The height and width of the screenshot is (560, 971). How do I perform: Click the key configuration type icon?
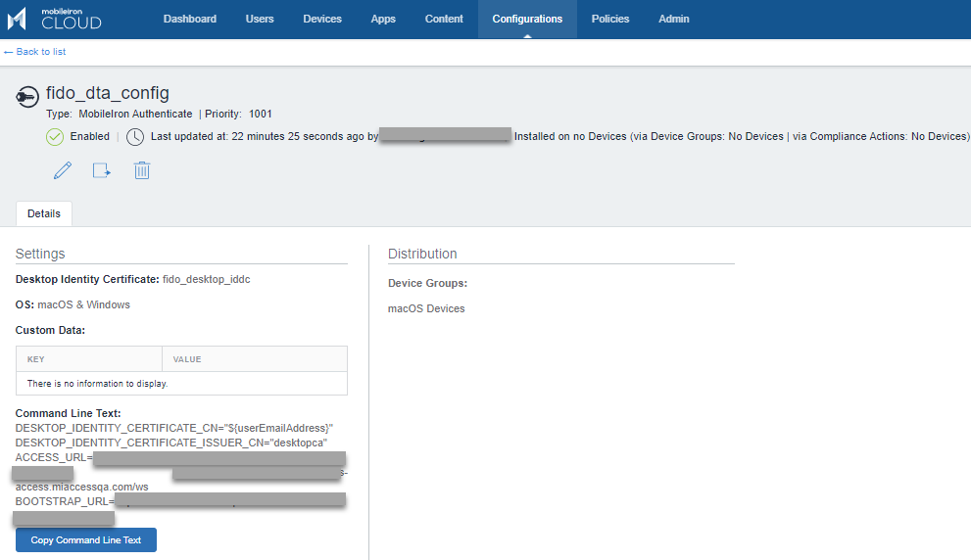[27, 97]
